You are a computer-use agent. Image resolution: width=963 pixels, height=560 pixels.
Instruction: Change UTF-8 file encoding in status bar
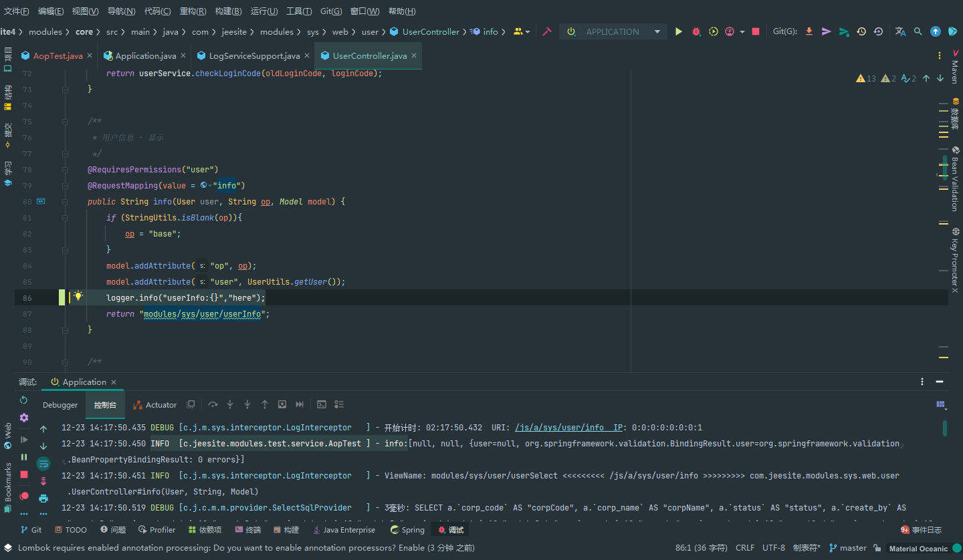(x=774, y=548)
